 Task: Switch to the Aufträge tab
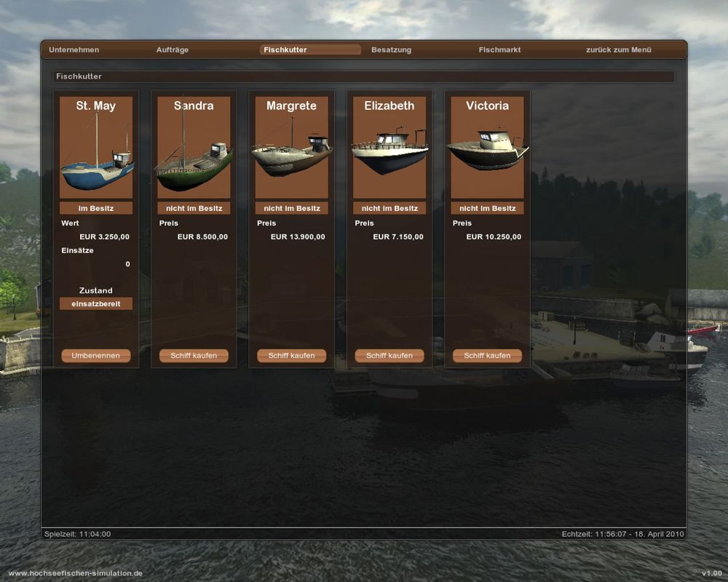click(x=173, y=49)
